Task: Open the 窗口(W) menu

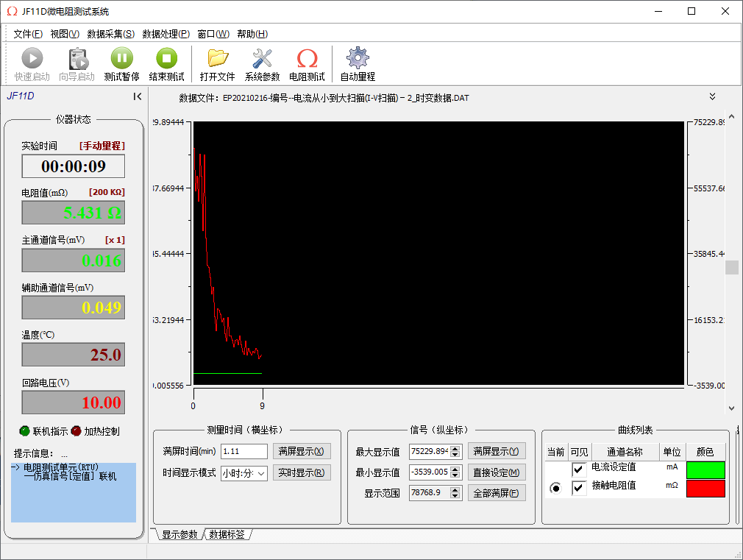Action: [x=213, y=34]
